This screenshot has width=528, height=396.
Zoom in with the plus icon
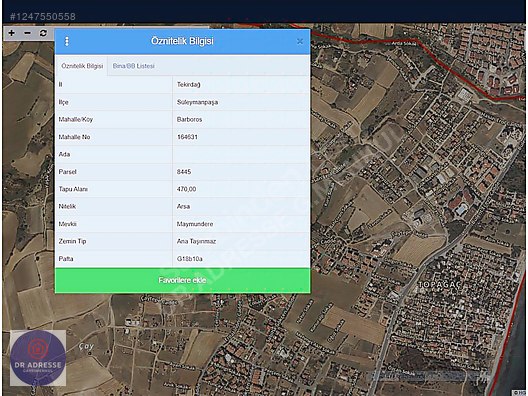coord(11,33)
